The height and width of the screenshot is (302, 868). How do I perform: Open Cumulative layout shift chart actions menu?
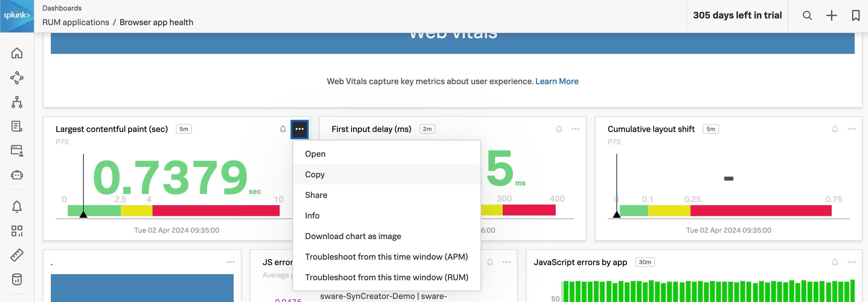pos(851,129)
